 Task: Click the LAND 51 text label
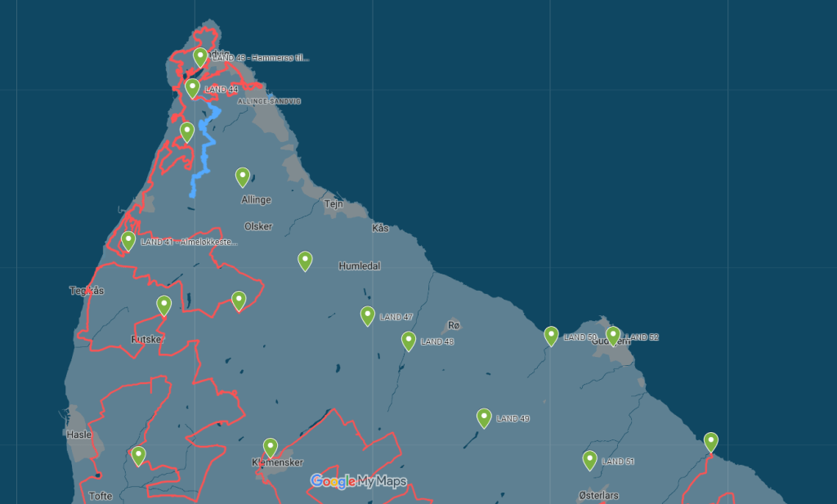click(x=618, y=462)
